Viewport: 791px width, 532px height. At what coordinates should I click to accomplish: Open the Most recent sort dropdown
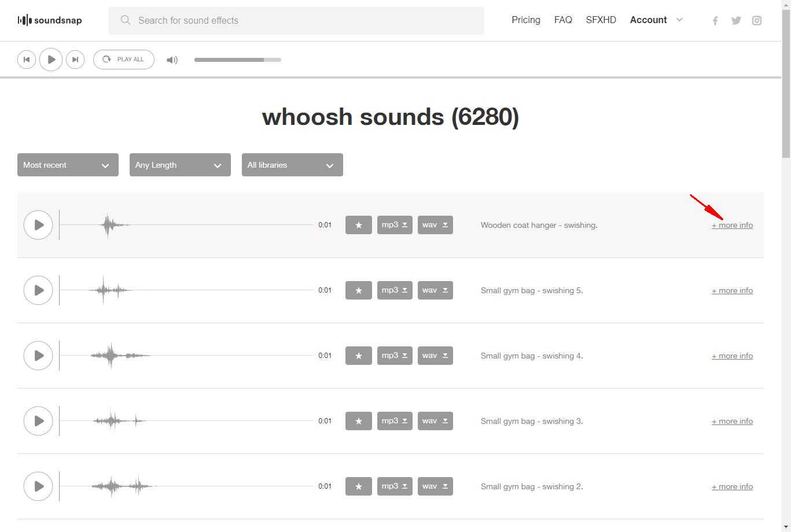pyautogui.click(x=68, y=165)
